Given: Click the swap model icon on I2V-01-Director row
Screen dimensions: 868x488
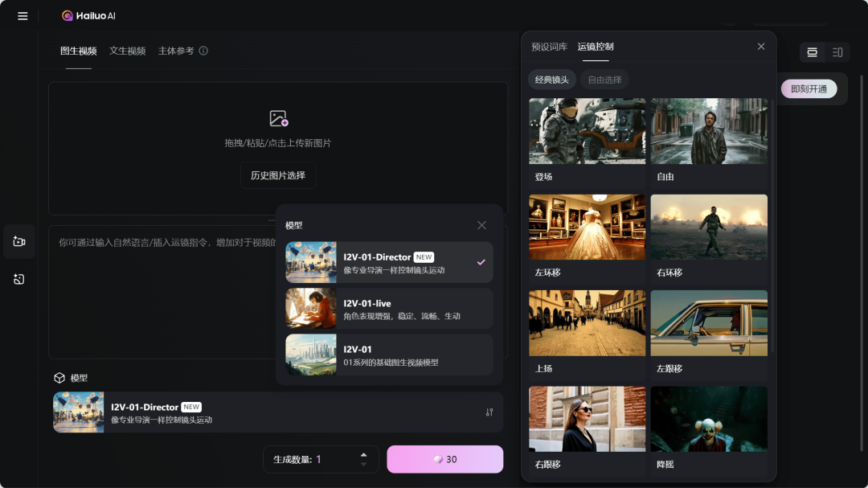Looking at the screenshot, I should pos(489,412).
